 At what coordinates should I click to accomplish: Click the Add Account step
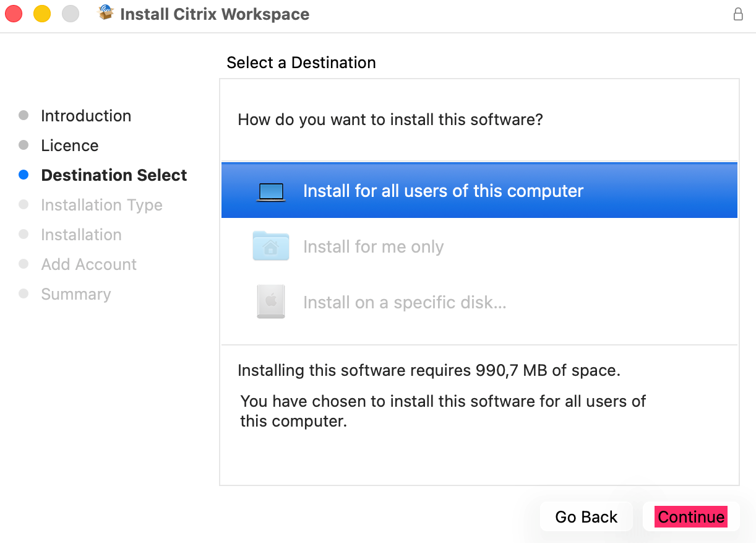88,264
